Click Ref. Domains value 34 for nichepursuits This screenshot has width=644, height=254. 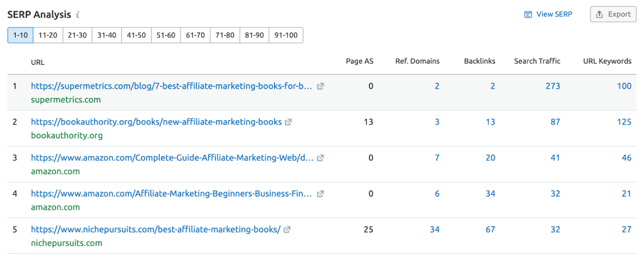click(x=435, y=229)
